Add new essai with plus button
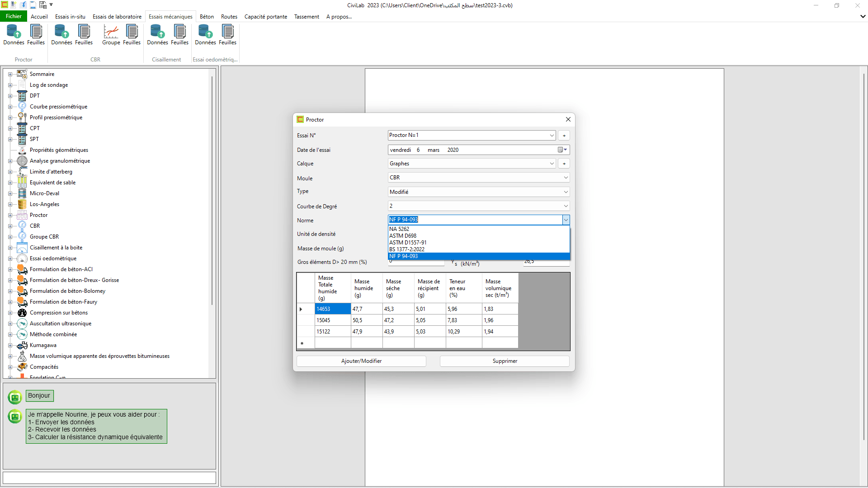Viewport: 868px width, 488px height. (564, 136)
